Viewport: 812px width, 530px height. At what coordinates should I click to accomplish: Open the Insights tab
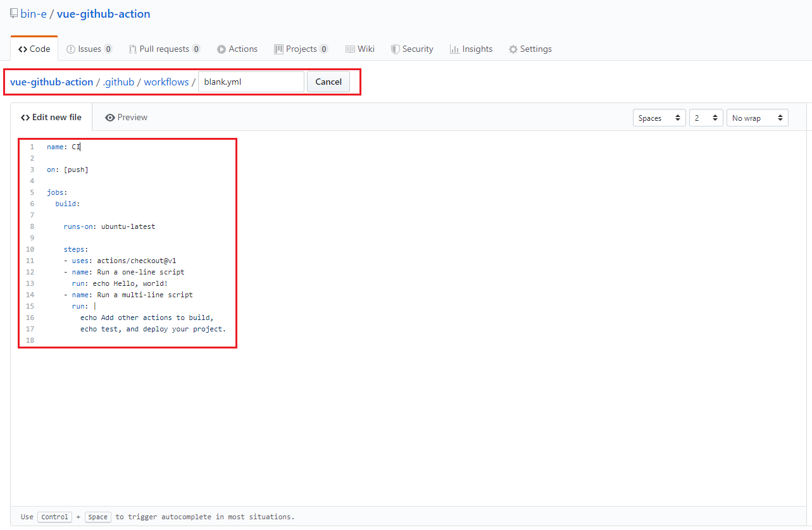[471, 49]
